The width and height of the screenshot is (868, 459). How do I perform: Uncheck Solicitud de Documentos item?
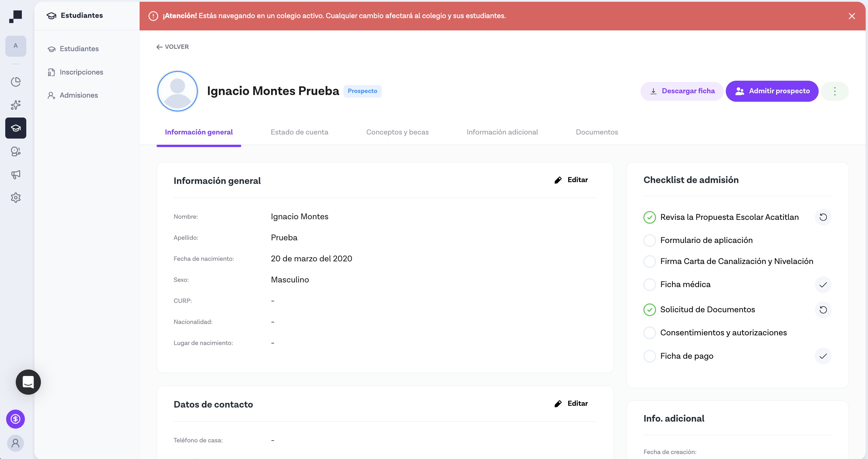(650, 309)
